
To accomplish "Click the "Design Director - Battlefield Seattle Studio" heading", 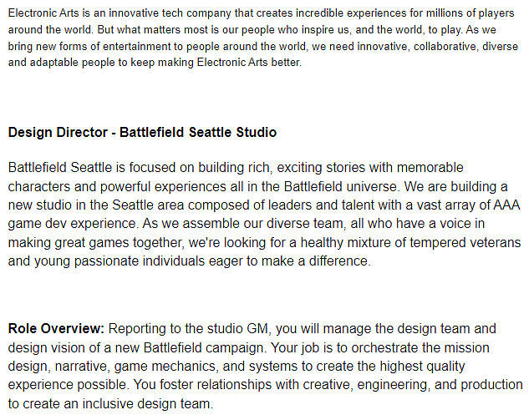I will 142,133.
